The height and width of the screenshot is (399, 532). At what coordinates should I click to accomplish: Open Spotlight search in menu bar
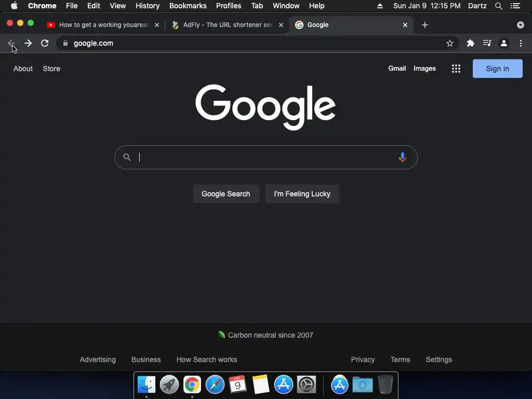click(x=498, y=6)
